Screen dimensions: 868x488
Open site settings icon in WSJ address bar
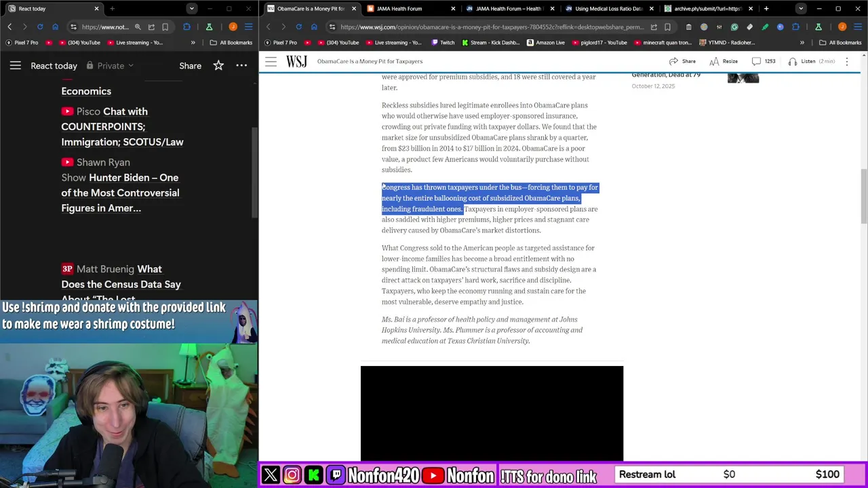click(x=332, y=26)
